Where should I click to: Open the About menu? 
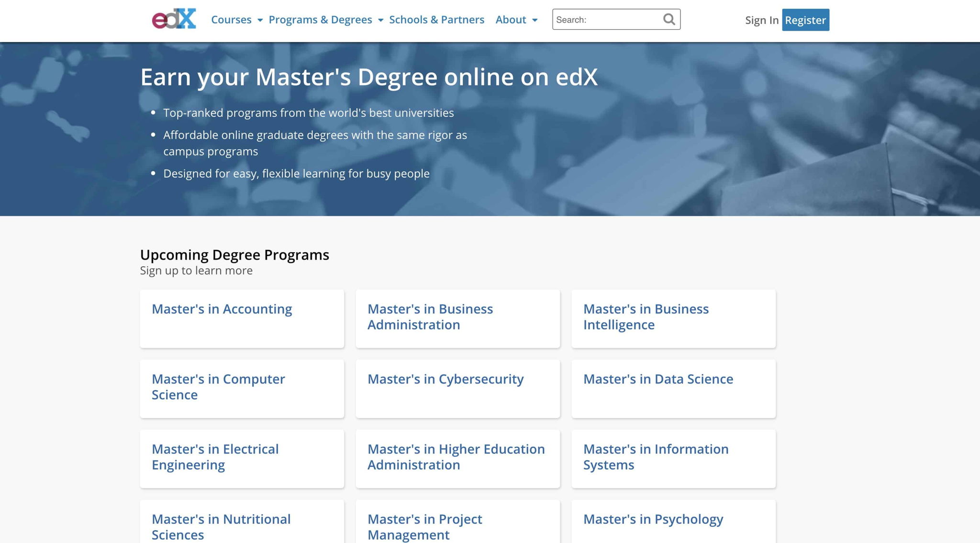(x=511, y=20)
